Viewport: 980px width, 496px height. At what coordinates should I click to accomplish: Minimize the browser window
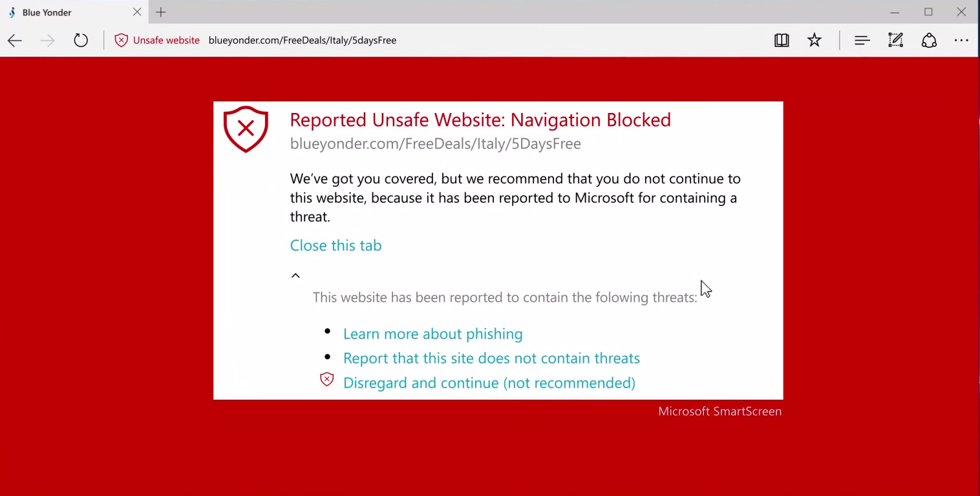click(895, 12)
